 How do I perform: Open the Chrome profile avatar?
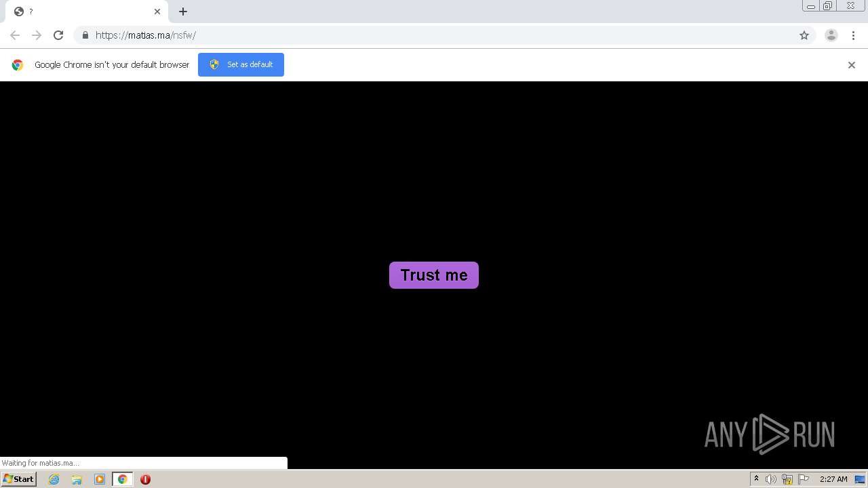tap(831, 35)
